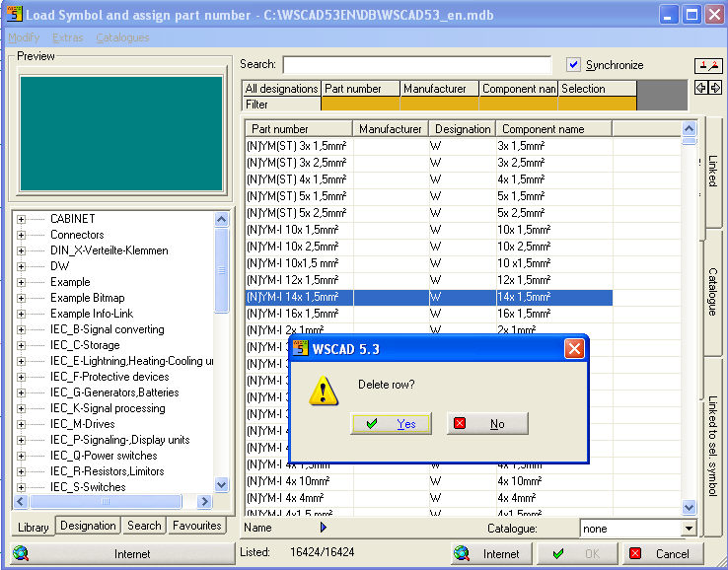
Task: Click the wide Internet button under the library
Action: (x=122, y=554)
